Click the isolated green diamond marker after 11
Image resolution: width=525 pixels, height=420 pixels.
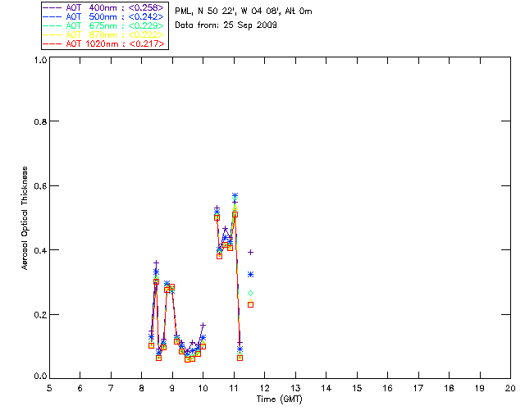(250, 294)
